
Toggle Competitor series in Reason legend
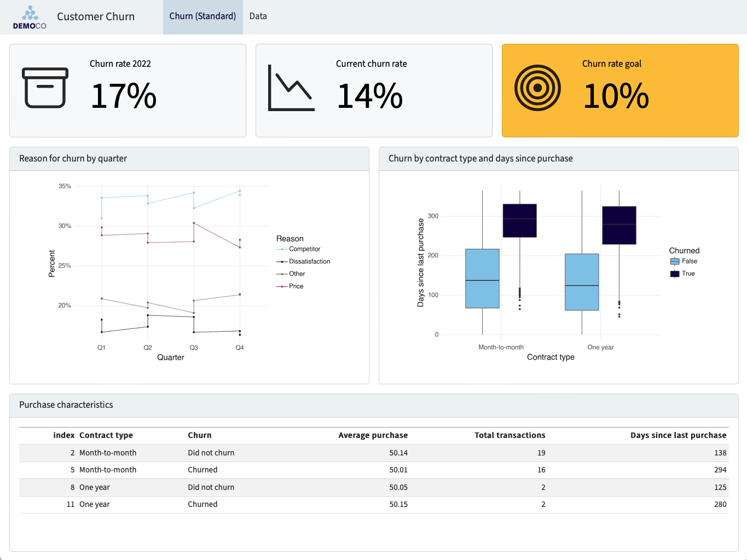tap(304, 249)
